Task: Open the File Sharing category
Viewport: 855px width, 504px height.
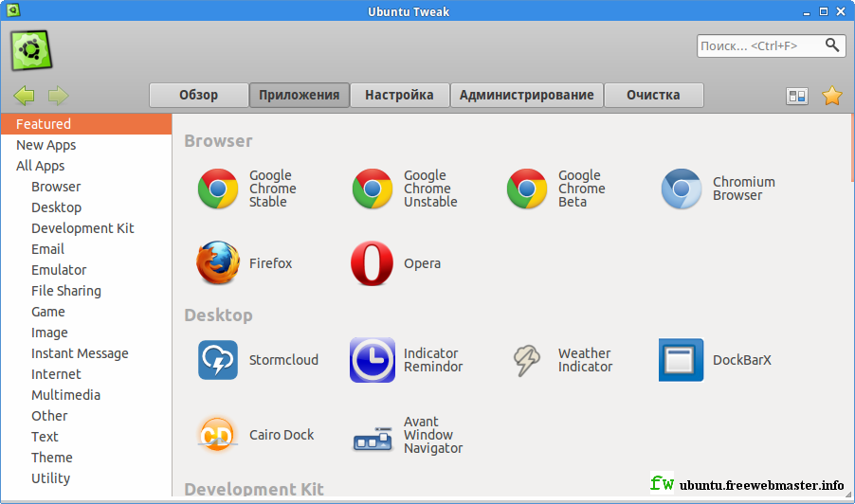Action: pyautogui.click(x=86, y=291)
